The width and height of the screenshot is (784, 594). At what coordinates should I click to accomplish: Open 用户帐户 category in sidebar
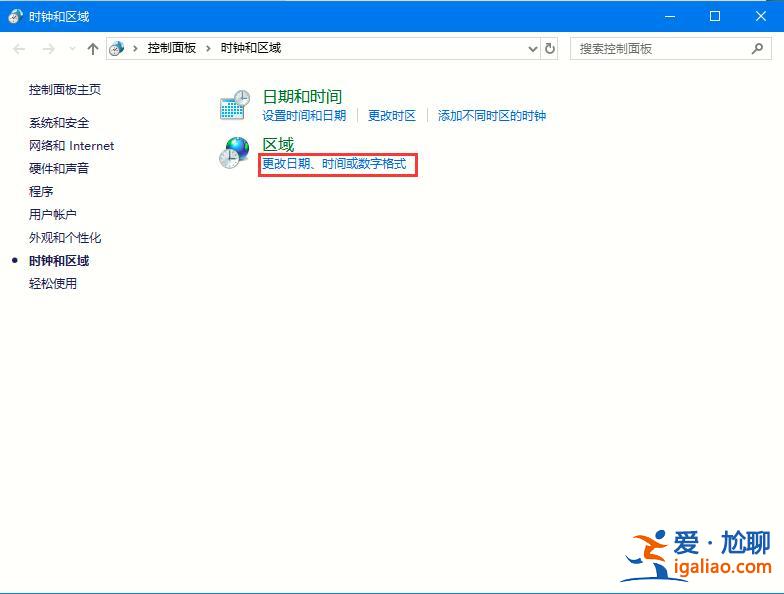pos(53,214)
